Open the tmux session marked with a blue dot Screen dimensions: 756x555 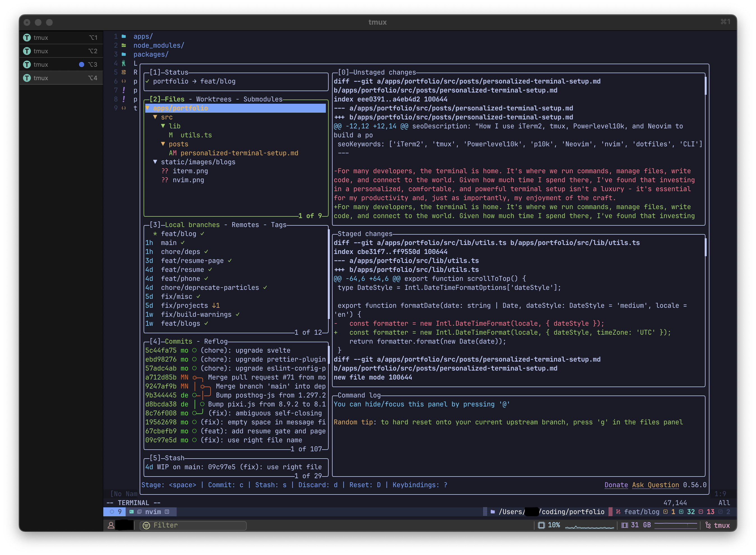[61, 64]
